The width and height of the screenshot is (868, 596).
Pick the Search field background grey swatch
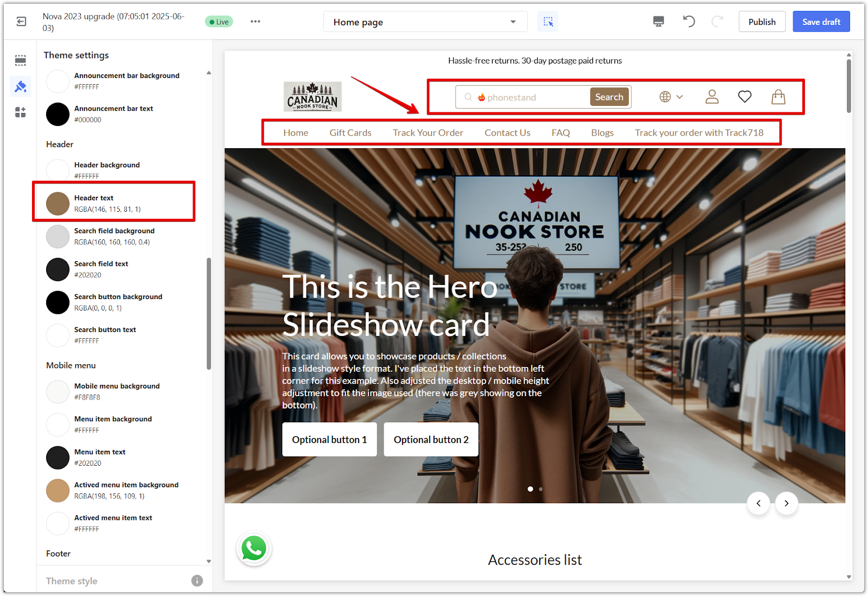(x=58, y=237)
